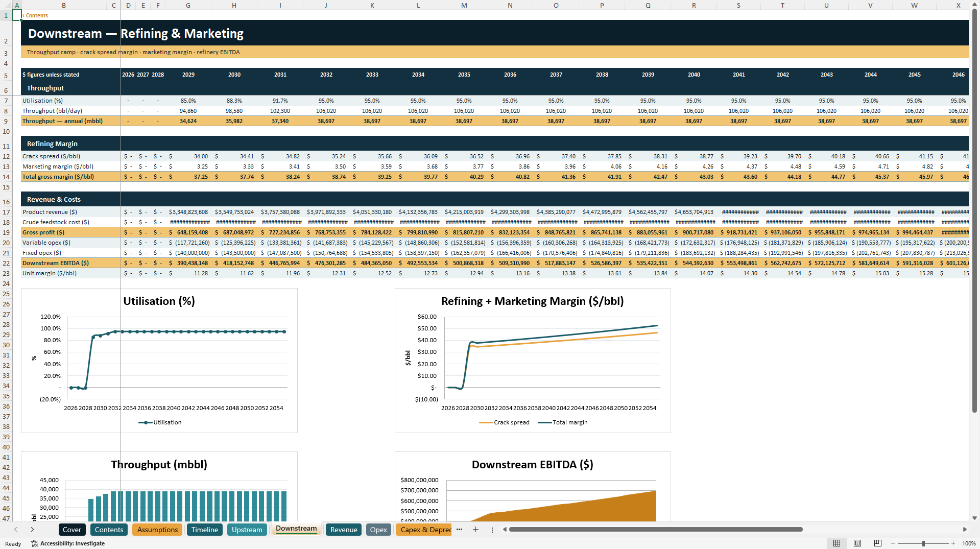Click the 100% zoom level button
Screen dimensions: 980x549
tap(969, 543)
